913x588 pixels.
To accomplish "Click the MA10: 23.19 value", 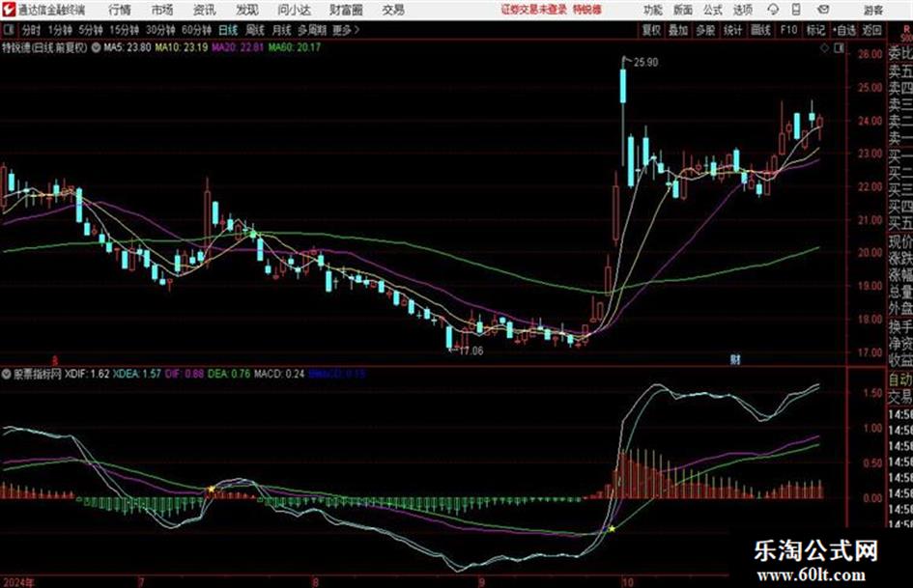I will [x=182, y=47].
